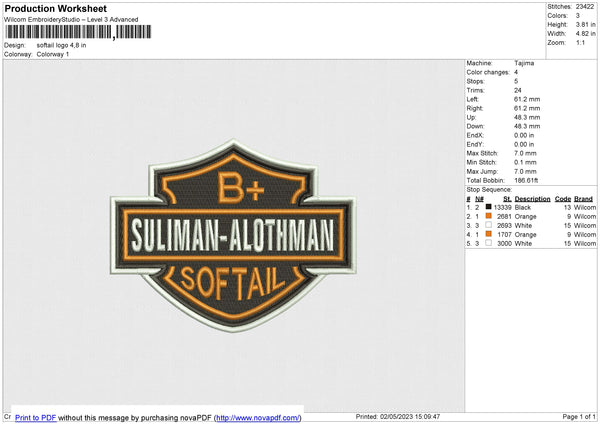Image resolution: width=600 pixels, height=424 pixels.
Task: Click the 'Brand' column header
Action: point(584,199)
